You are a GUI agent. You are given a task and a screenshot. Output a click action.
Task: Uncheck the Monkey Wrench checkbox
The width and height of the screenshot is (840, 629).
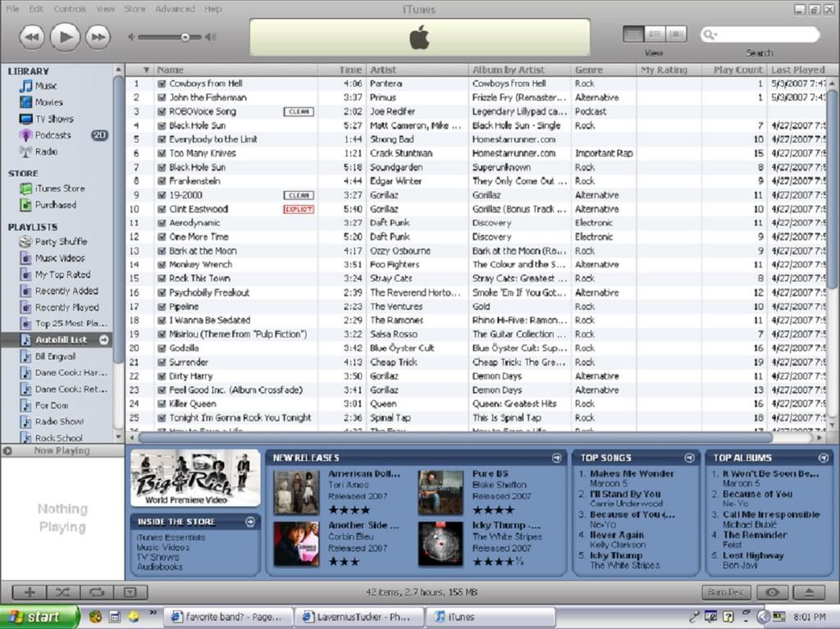162,265
